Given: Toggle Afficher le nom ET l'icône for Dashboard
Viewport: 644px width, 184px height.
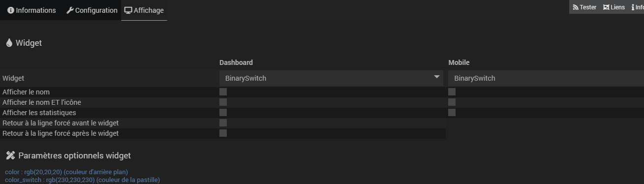Looking at the screenshot, I should pyautogui.click(x=223, y=102).
